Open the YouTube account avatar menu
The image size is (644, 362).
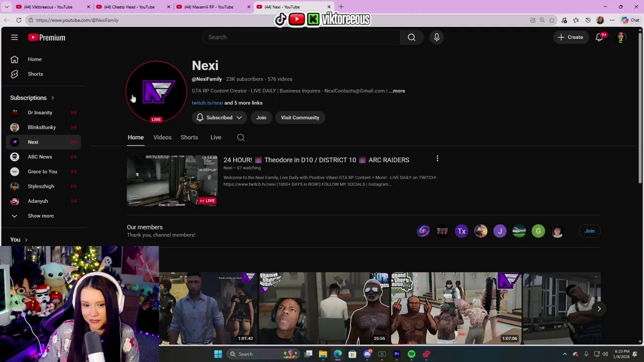621,37
